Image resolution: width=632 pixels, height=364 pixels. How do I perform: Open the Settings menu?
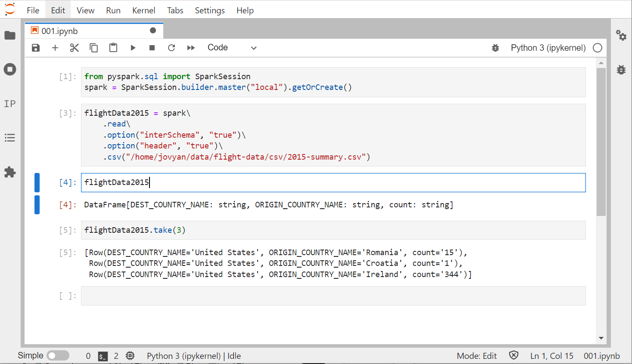(x=210, y=10)
